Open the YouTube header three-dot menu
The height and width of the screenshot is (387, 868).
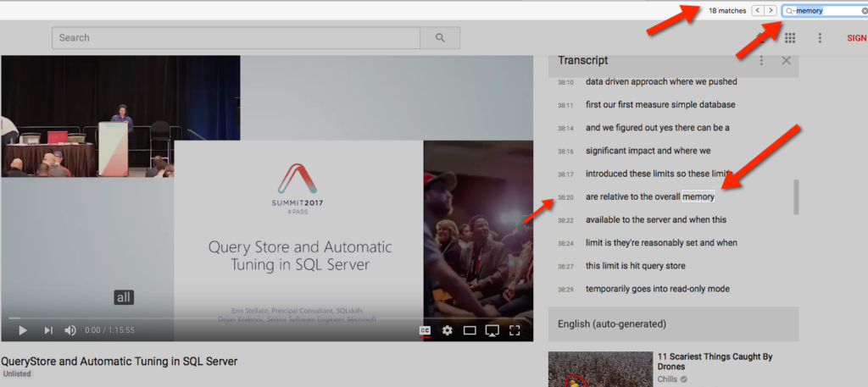click(x=820, y=38)
